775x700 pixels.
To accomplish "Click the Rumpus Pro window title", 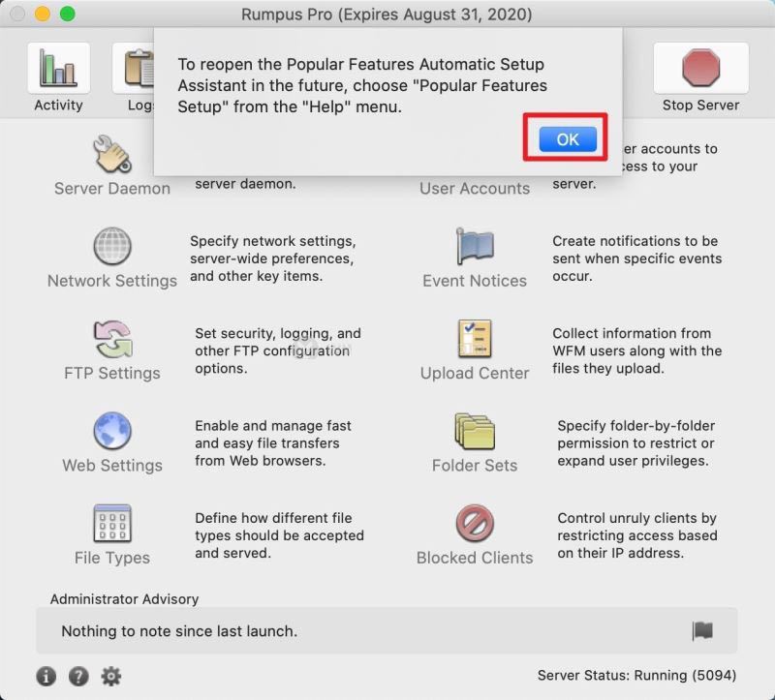I will click(387, 14).
